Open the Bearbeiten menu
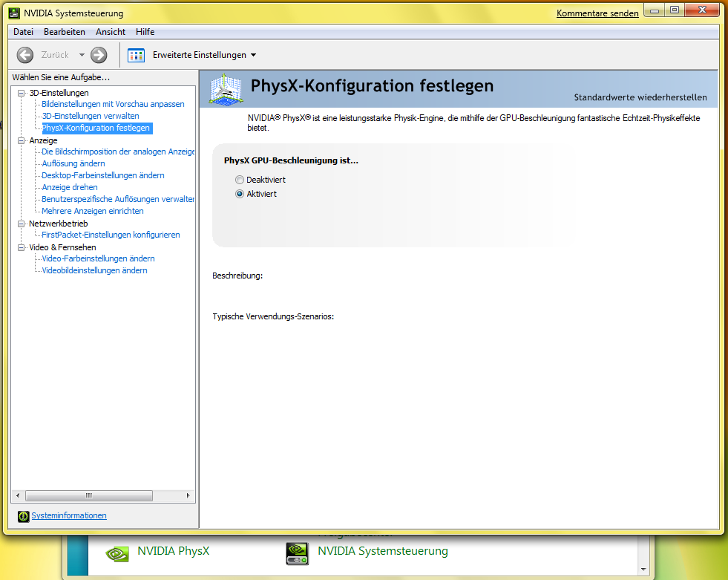The image size is (728, 580). point(65,32)
